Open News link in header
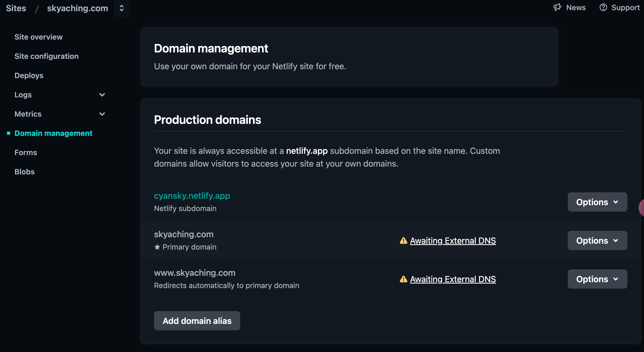Image resolution: width=644 pixels, height=352 pixels. pos(576,7)
